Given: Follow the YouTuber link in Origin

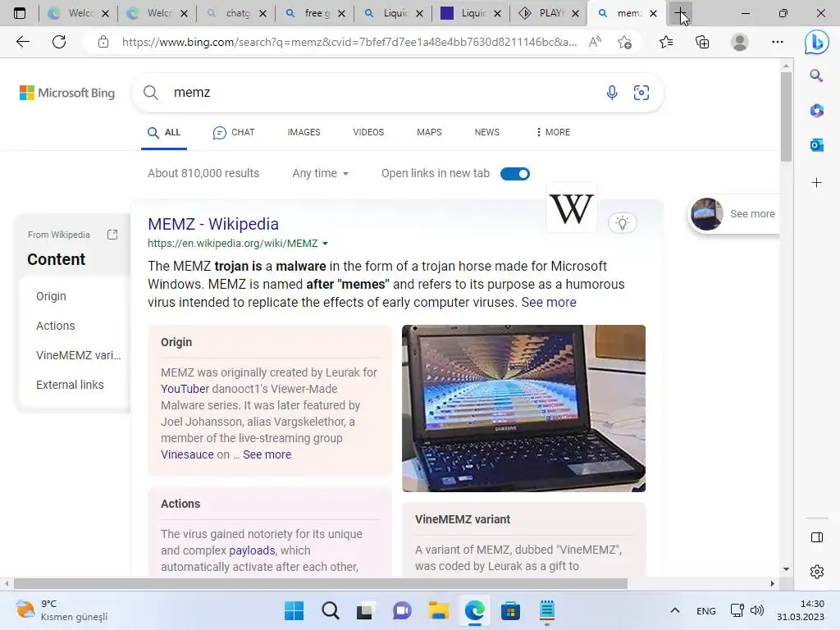Looking at the screenshot, I should pos(185,389).
